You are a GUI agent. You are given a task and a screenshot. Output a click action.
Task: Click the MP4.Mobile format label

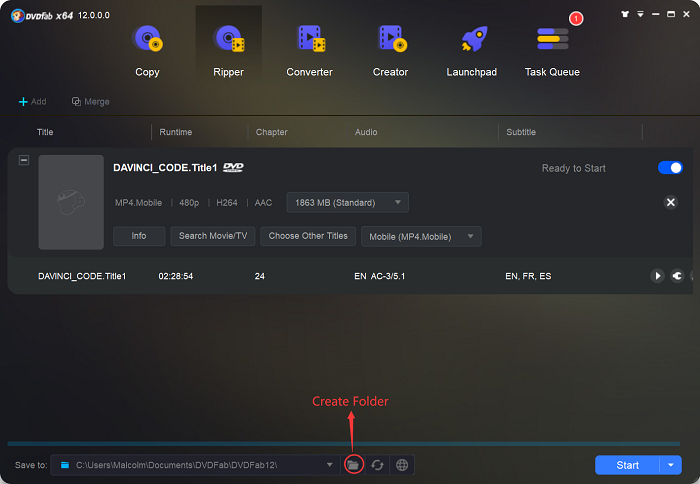click(x=138, y=203)
